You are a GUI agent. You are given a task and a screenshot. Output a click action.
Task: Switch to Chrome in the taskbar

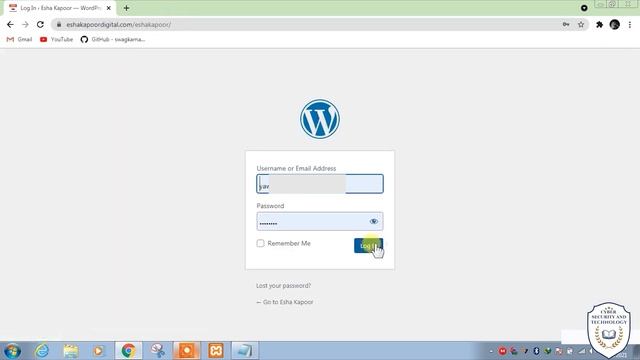click(128, 351)
